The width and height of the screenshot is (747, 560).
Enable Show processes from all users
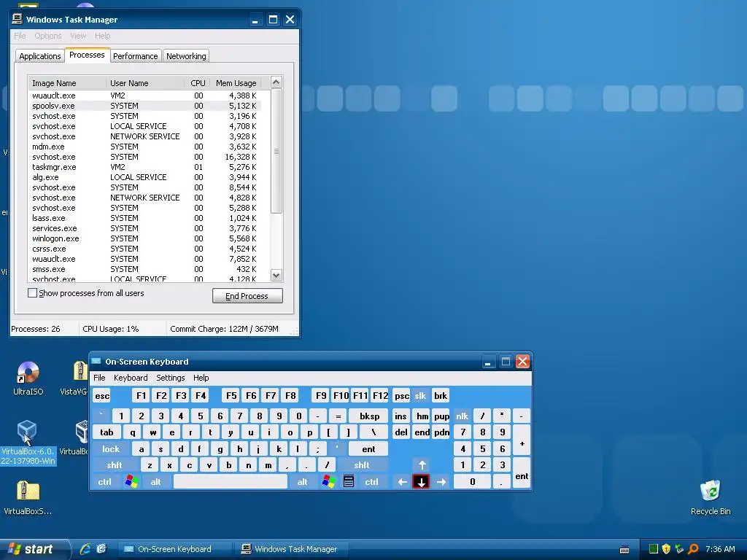point(32,293)
